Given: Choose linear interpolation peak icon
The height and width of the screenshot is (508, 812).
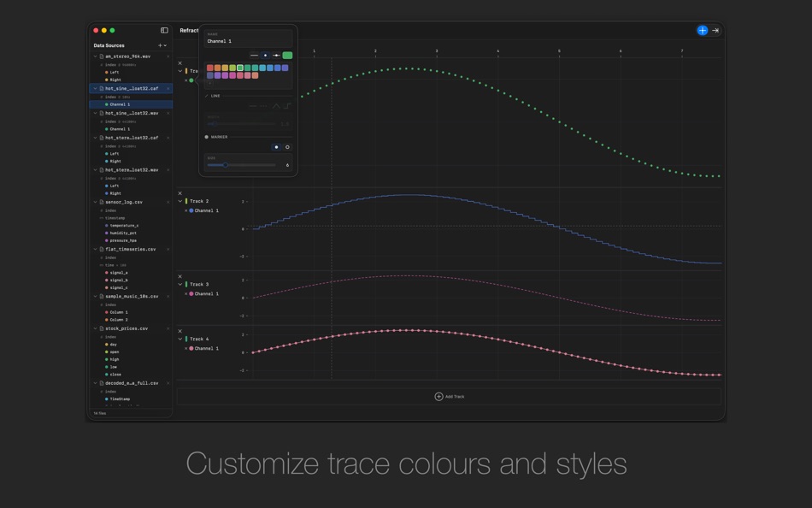Looking at the screenshot, I should [x=276, y=106].
